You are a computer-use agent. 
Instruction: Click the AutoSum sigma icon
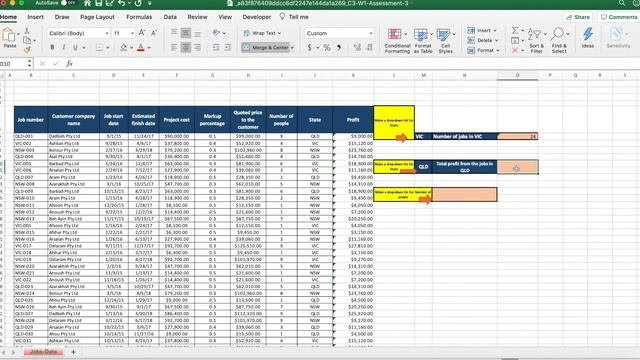pos(515,30)
